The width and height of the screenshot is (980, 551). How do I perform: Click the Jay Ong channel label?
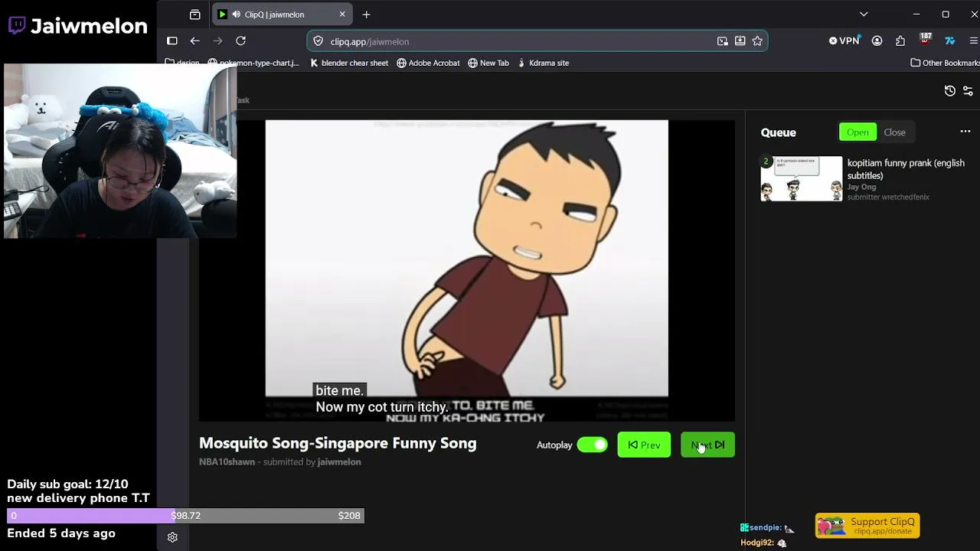click(861, 187)
